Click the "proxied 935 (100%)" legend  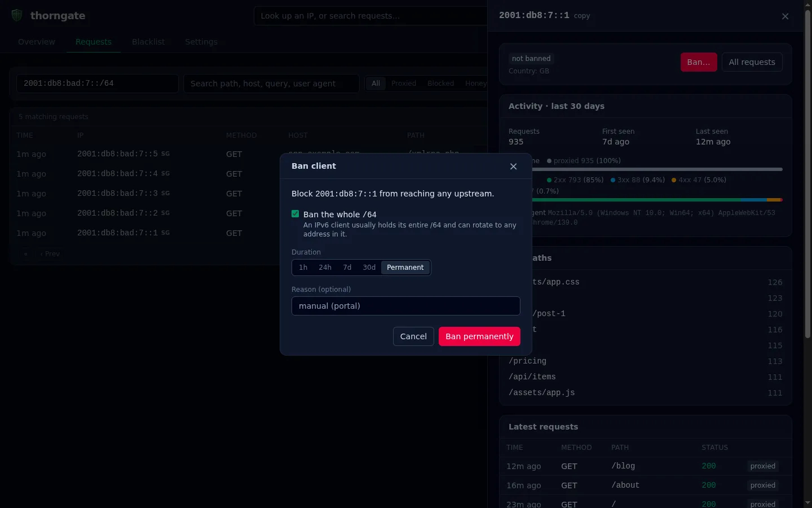point(584,161)
